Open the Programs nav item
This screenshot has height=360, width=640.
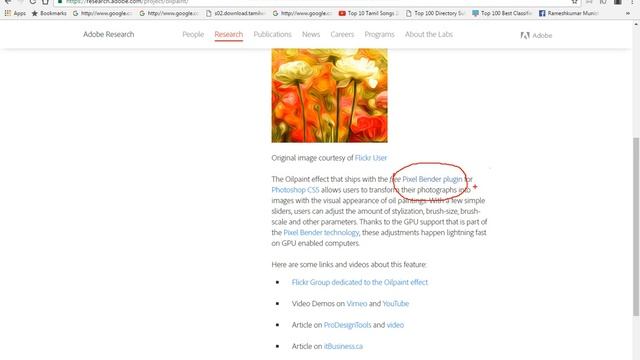point(380,34)
